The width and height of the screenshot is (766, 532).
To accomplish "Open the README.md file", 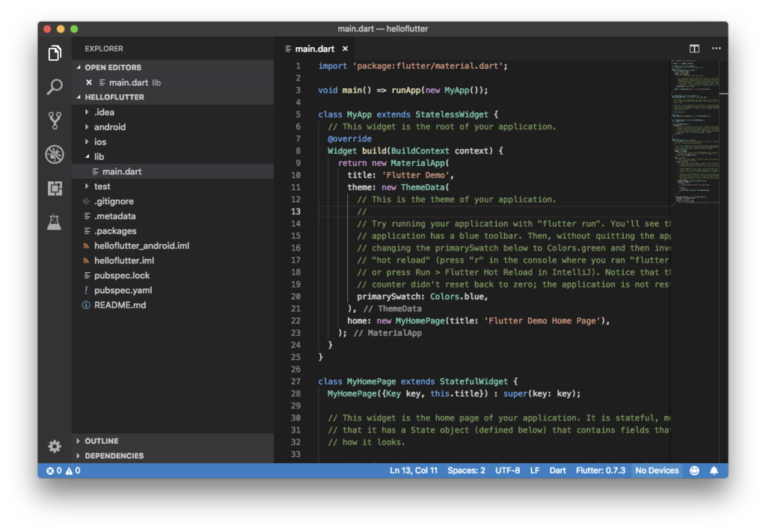I will coord(173,305).
